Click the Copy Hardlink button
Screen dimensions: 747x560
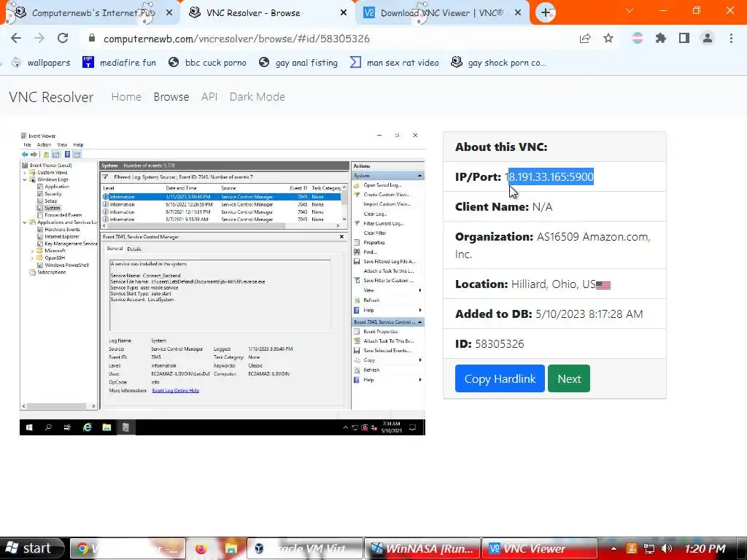tap(500, 378)
